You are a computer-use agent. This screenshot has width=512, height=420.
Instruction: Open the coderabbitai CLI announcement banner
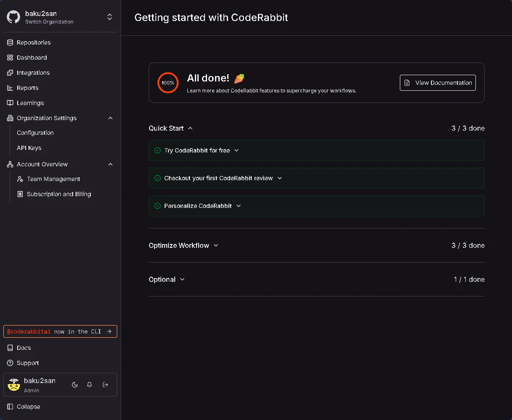60,331
